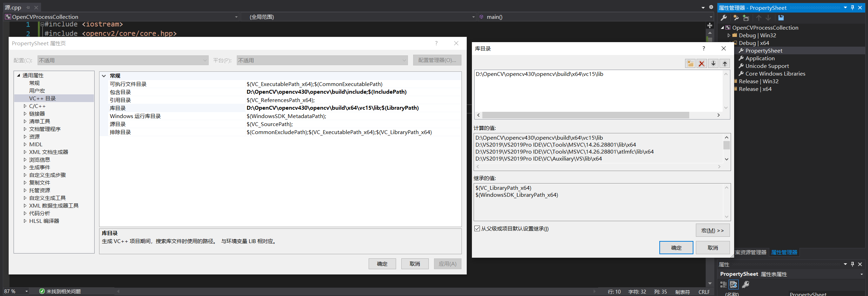The height and width of the screenshot is (296, 868).
Task: Click disabled up arrow in 属性管理器 toolbar
Action: 759,18
